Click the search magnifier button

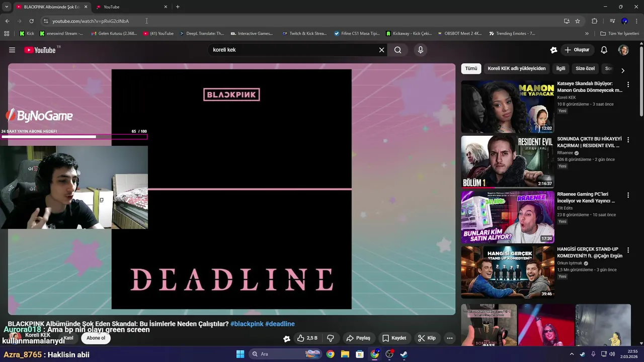398,50
